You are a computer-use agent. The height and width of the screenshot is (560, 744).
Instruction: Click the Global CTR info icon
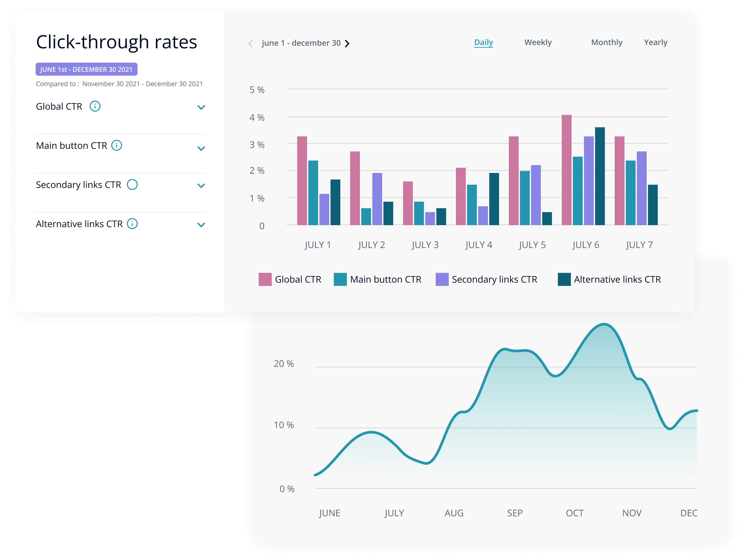(95, 106)
